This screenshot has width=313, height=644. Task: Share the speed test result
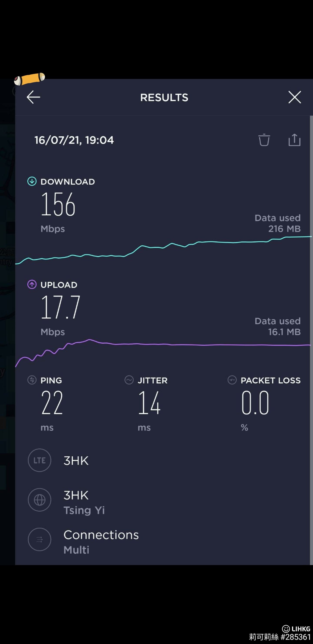[x=294, y=140]
